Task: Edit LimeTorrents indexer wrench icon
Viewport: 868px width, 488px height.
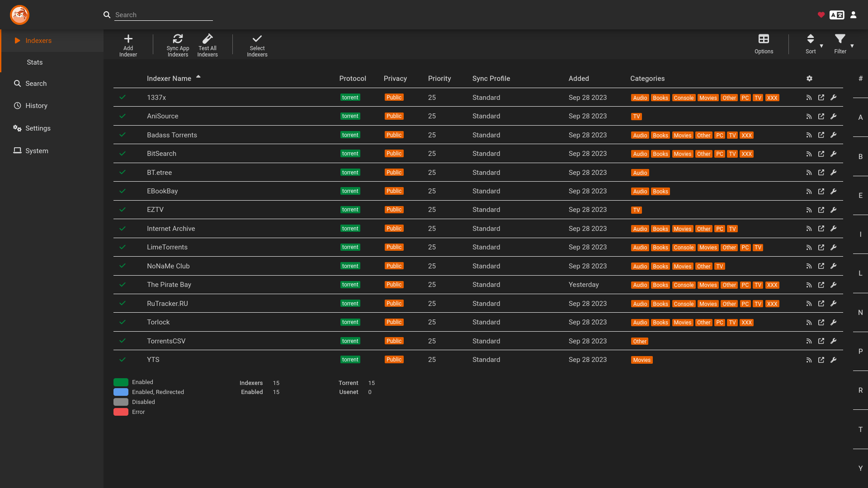Action: pos(833,248)
